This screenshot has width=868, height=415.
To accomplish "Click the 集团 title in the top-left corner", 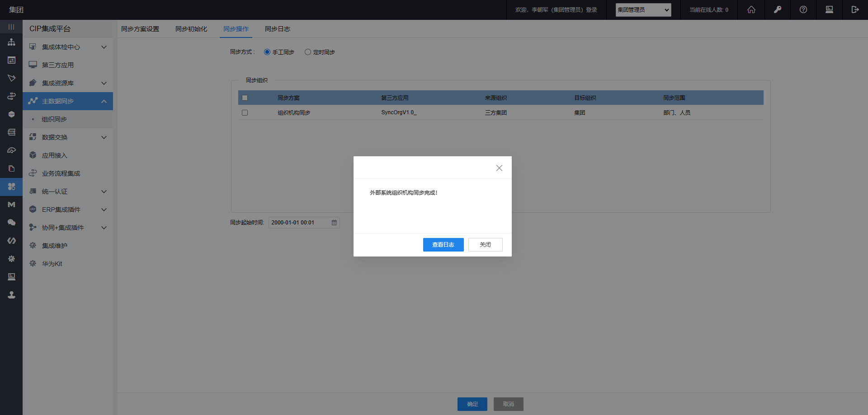I will (x=16, y=9).
